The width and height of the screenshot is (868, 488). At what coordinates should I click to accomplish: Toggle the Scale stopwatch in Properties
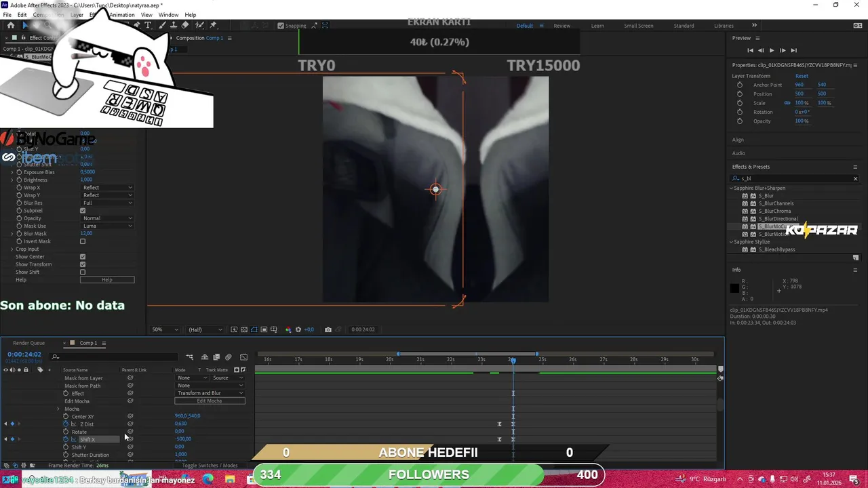tap(740, 103)
